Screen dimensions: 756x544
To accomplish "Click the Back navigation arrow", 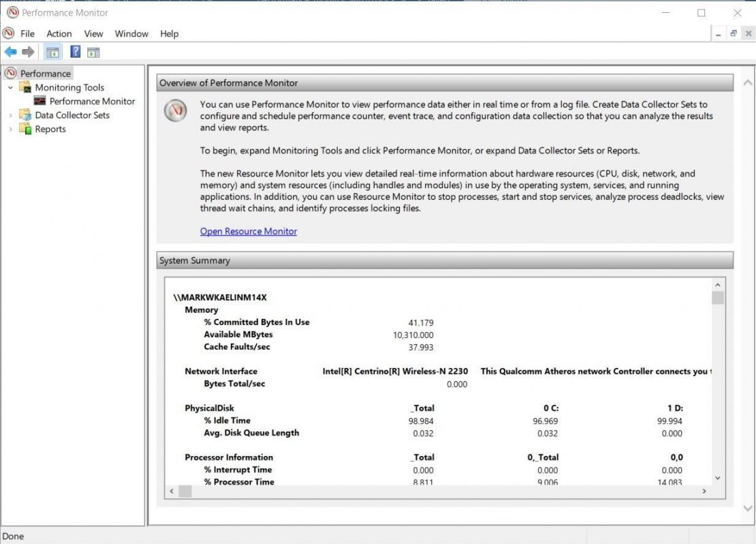I will (11, 52).
